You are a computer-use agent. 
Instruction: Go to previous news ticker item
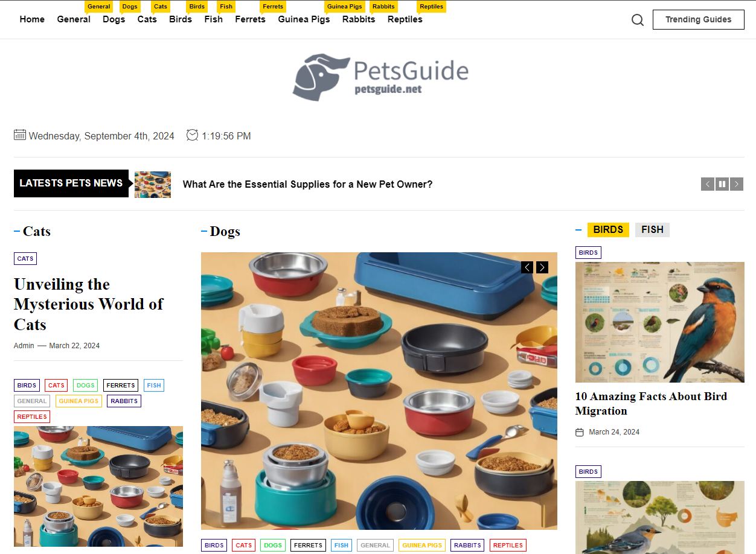click(708, 184)
